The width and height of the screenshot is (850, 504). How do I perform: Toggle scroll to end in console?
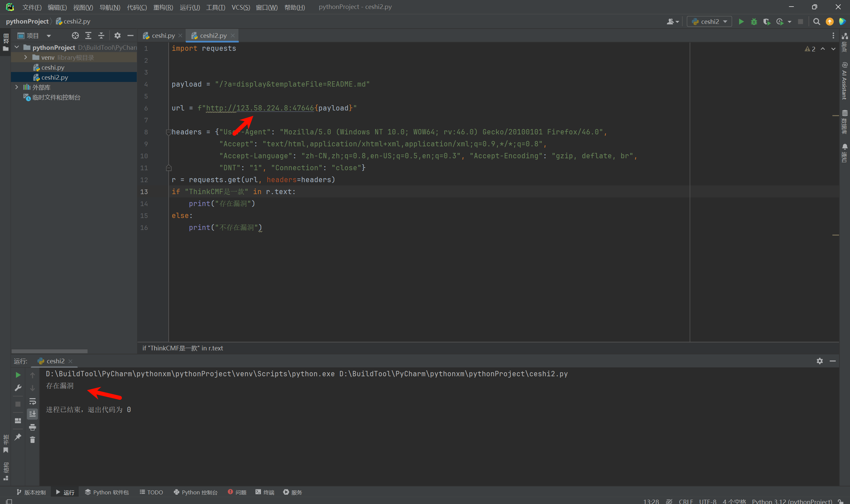tap(32, 414)
